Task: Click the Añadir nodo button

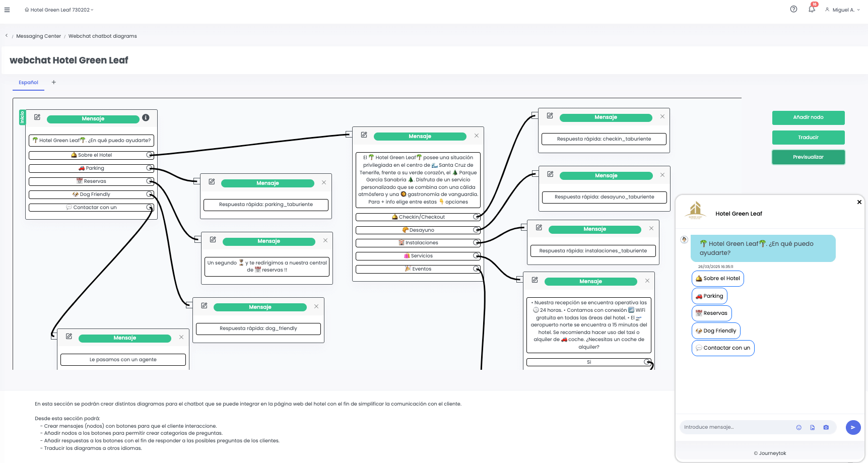Action: pyautogui.click(x=808, y=117)
